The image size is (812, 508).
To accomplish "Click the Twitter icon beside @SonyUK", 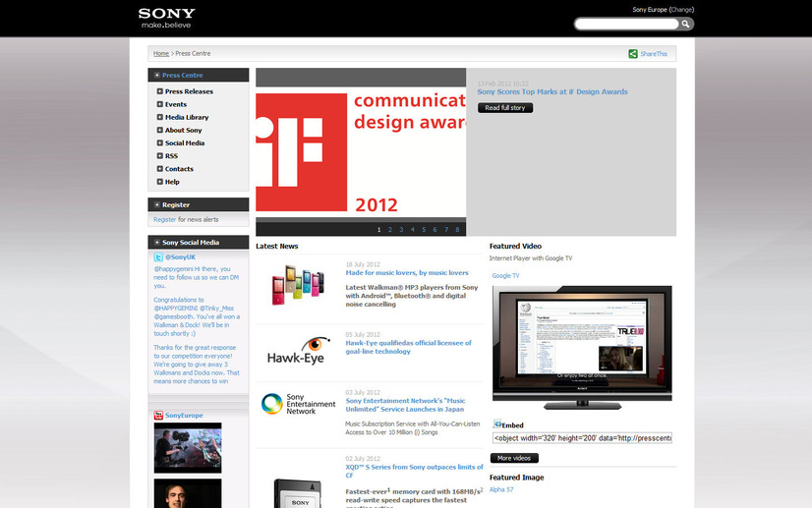I will [x=158, y=257].
